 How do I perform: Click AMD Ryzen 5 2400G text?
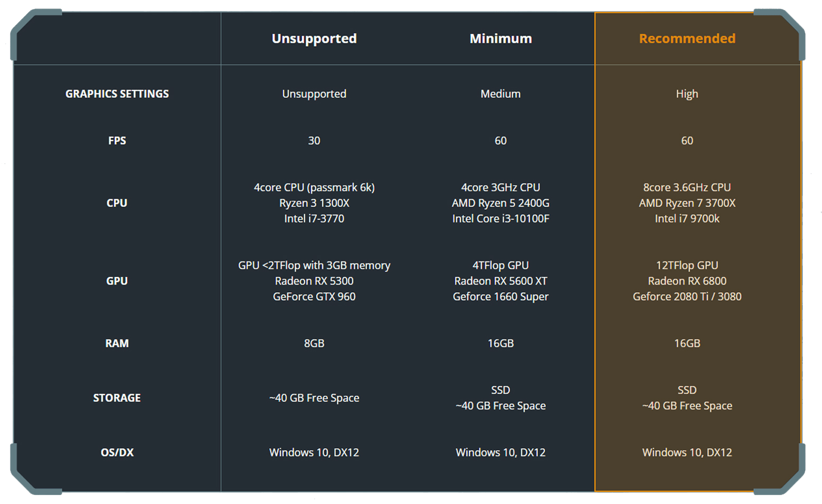coord(500,203)
